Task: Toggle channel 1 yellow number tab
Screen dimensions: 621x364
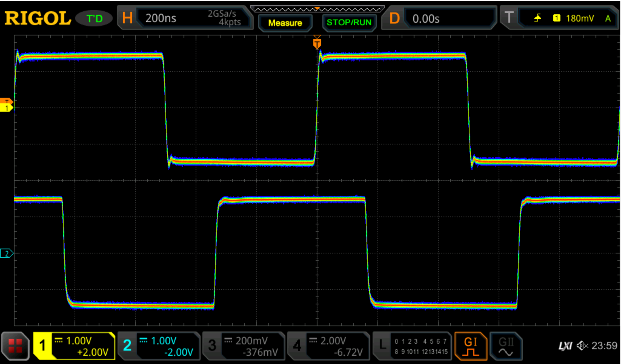Action: coord(42,346)
